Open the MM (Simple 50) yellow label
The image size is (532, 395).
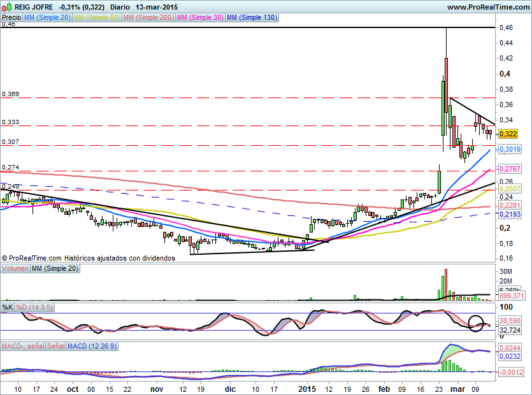[97, 17]
